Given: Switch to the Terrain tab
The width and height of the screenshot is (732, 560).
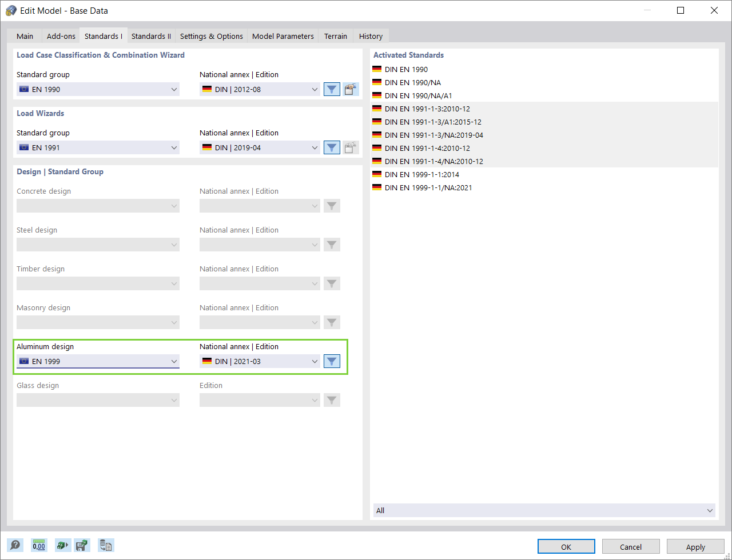Looking at the screenshot, I should 336,36.
